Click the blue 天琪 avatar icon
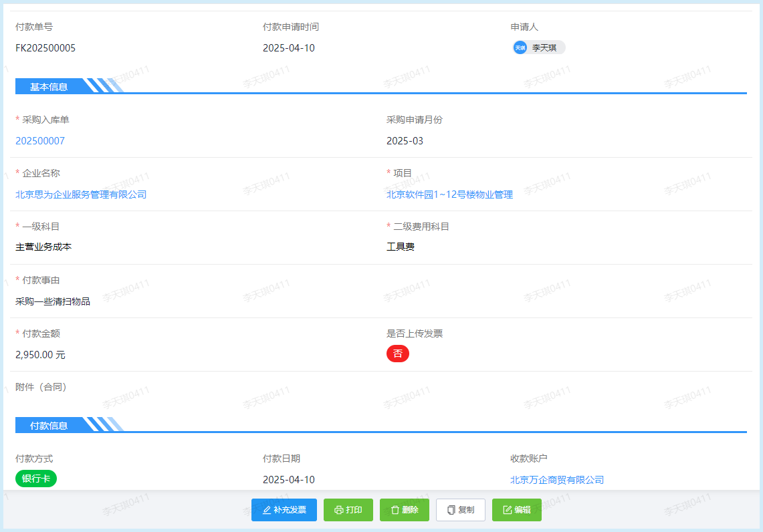The image size is (763, 532). [x=520, y=47]
